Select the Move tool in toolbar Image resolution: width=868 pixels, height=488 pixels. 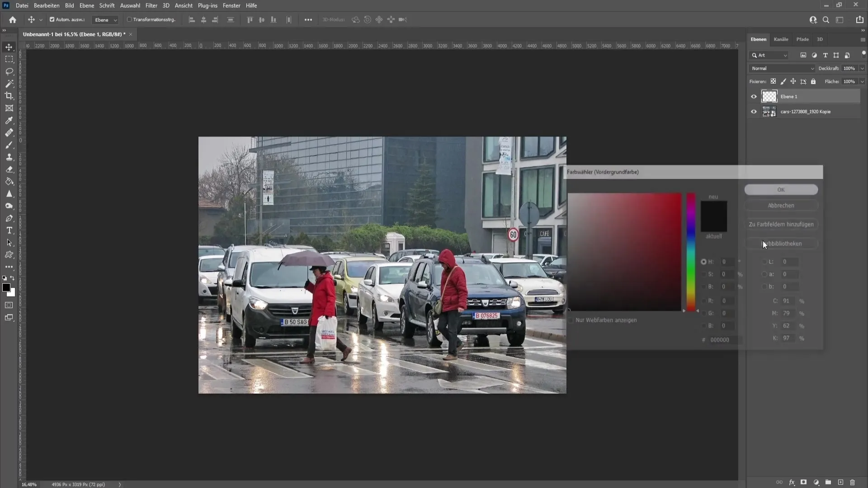9,47
